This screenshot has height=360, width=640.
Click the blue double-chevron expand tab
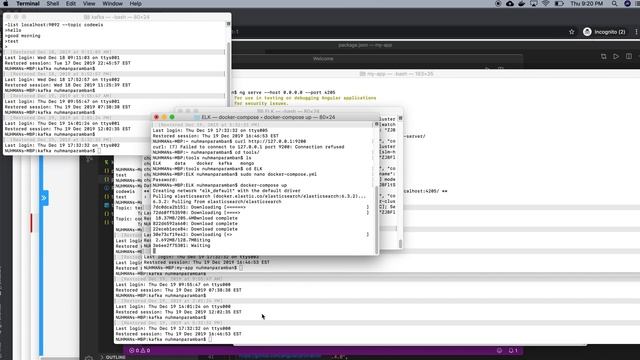[x=44, y=198]
